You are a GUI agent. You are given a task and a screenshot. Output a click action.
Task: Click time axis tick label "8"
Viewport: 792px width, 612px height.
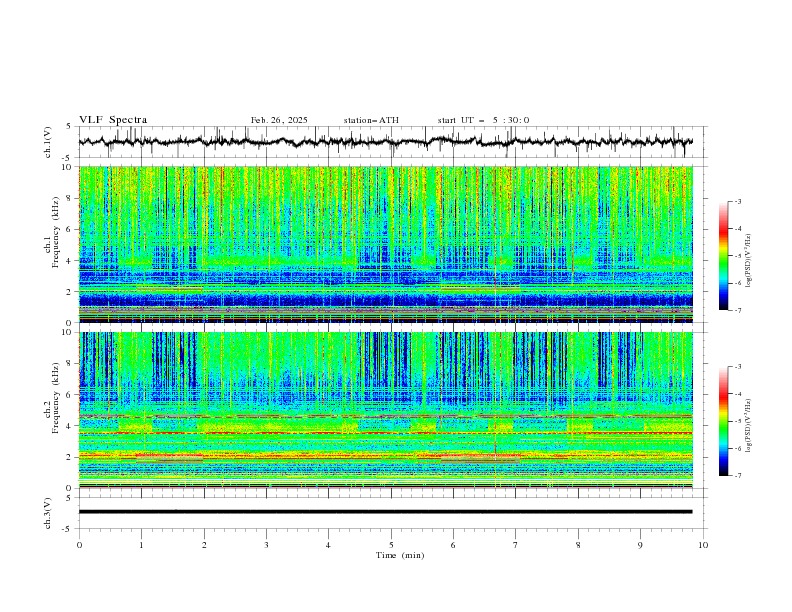tap(578, 545)
